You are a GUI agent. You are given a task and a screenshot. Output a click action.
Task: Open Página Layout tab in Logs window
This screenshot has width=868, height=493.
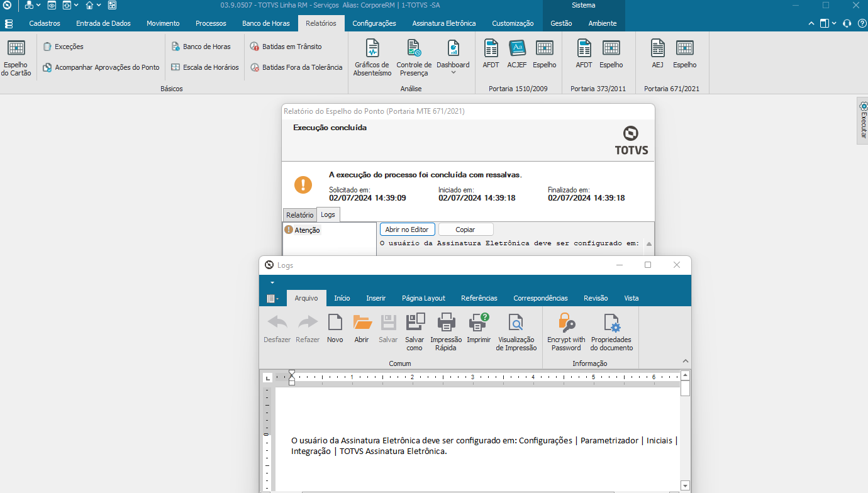tap(423, 298)
